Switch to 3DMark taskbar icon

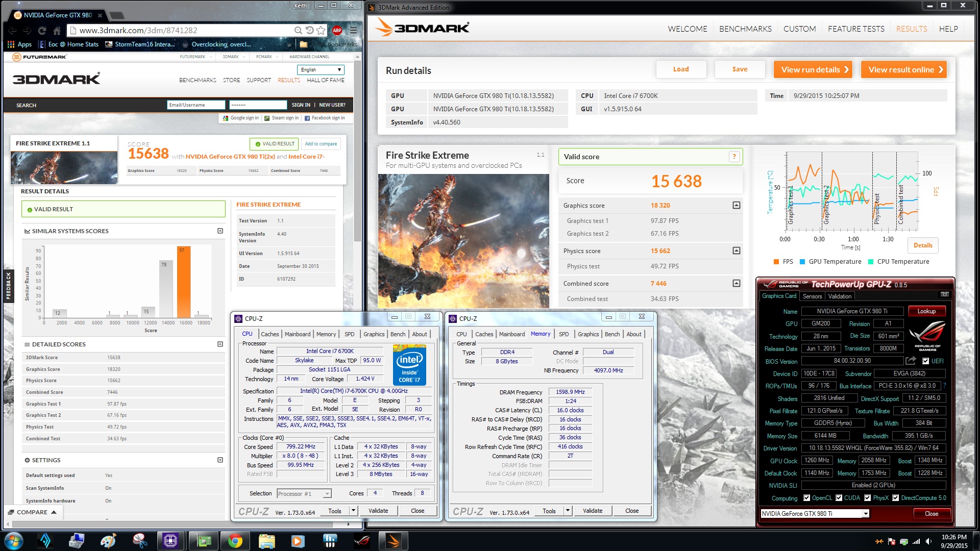click(394, 540)
